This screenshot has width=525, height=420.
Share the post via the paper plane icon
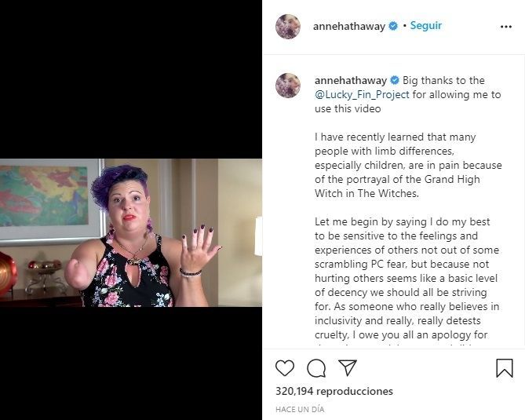click(x=348, y=367)
